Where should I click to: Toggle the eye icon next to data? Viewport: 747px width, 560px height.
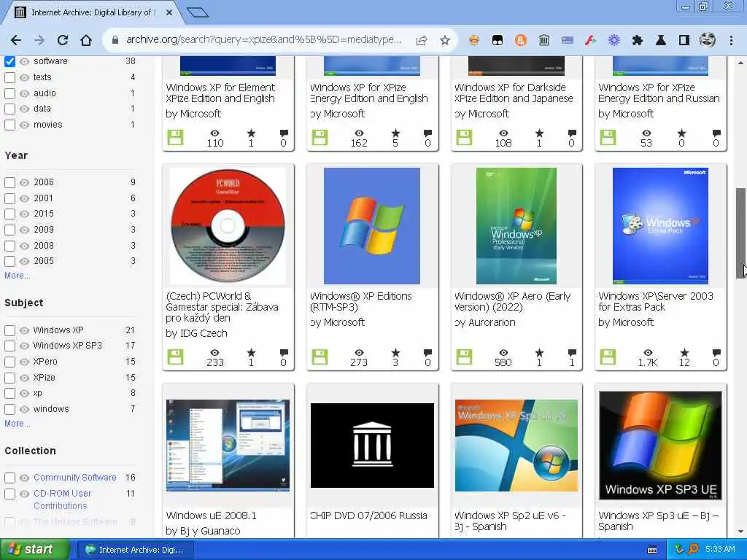[24, 109]
